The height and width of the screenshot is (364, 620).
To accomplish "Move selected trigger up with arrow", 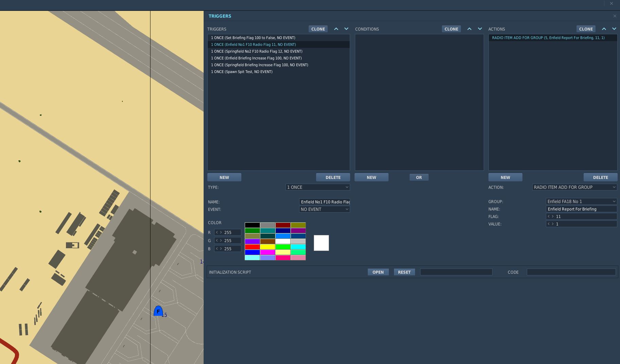I will click(x=336, y=29).
